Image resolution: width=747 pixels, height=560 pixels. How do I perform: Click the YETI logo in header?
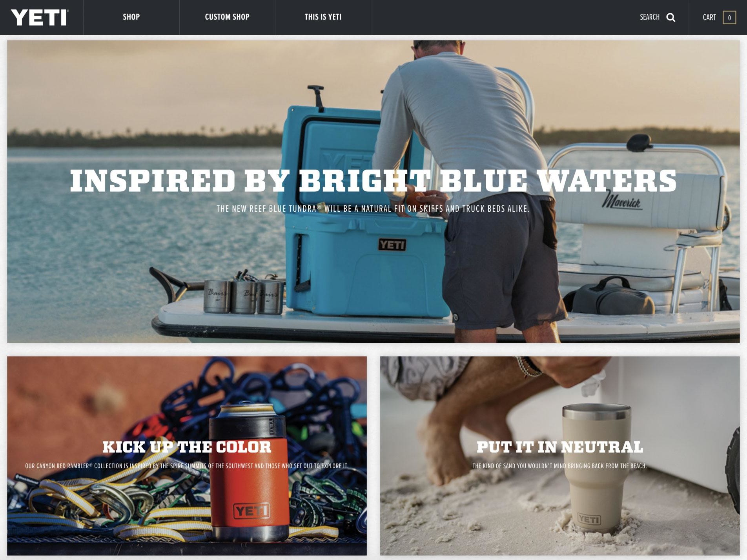tap(40, 17)
